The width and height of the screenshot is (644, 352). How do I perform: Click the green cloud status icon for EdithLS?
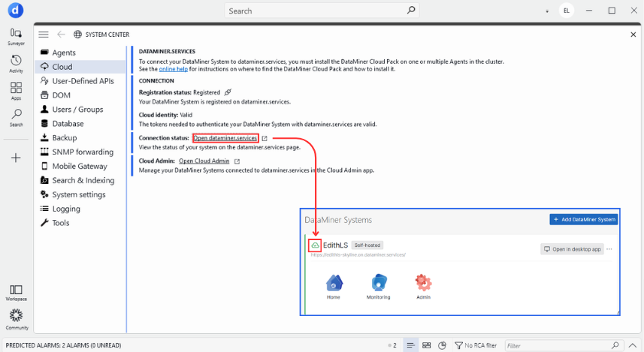(x=315, y=245)
